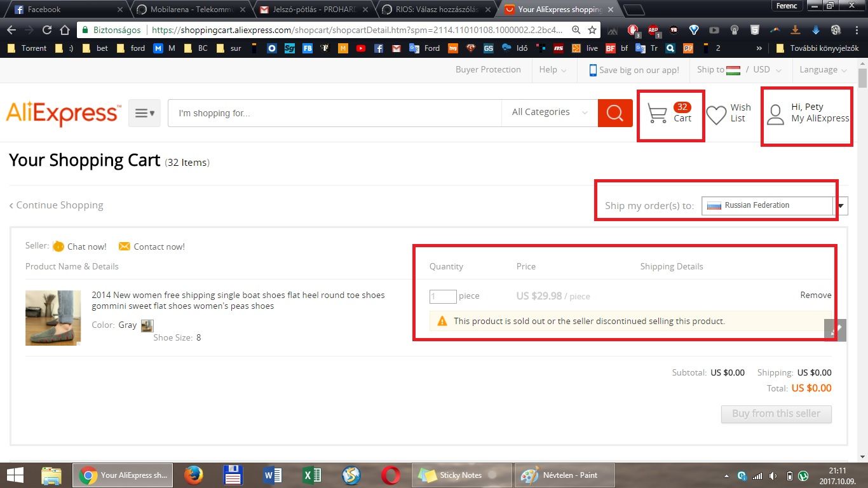This screenshot has width=868, height=488.
Task: Switch to the Facebook browser tab
Action: (x=67, y=10)
